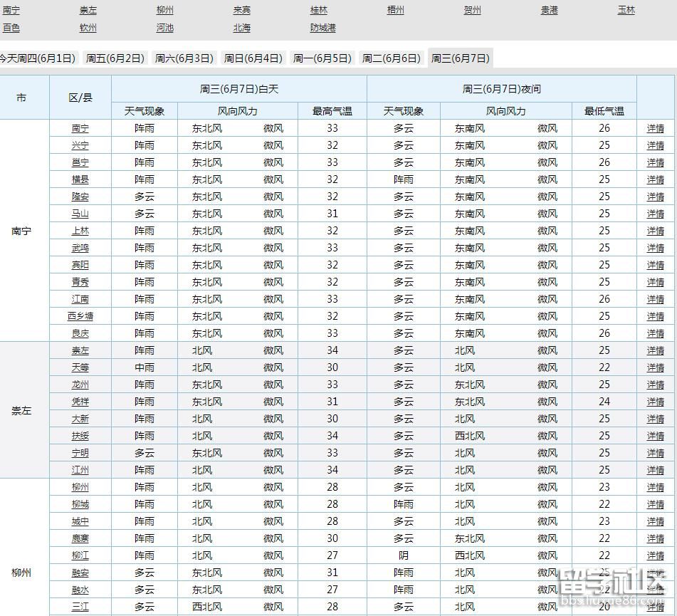This screenshot has height=616, width=677.
Task: Select the 桂林 city link
Action: click(x=318, y=10)
